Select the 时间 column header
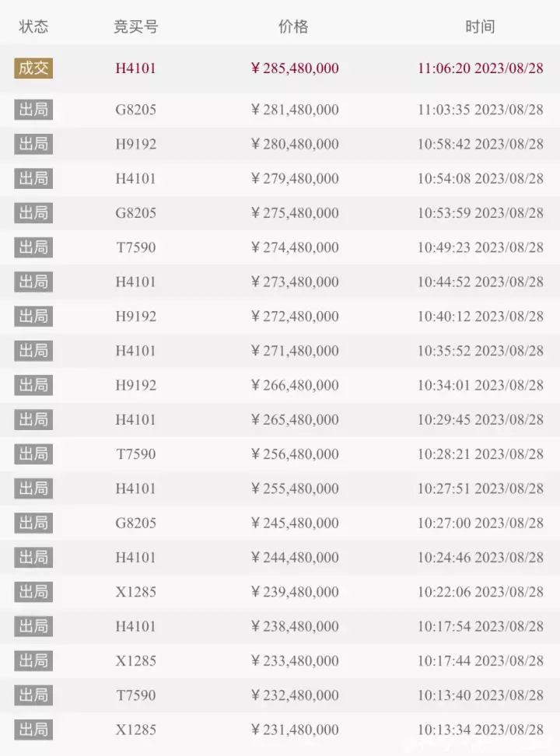The width and height of the screenshot is (560, 756). 480,26
